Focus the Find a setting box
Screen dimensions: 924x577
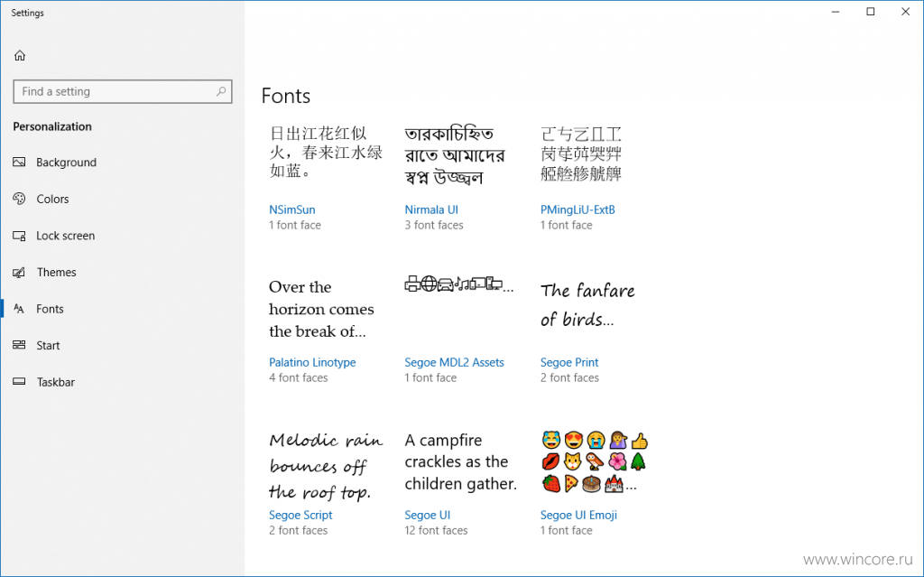(x=123, y=91)
